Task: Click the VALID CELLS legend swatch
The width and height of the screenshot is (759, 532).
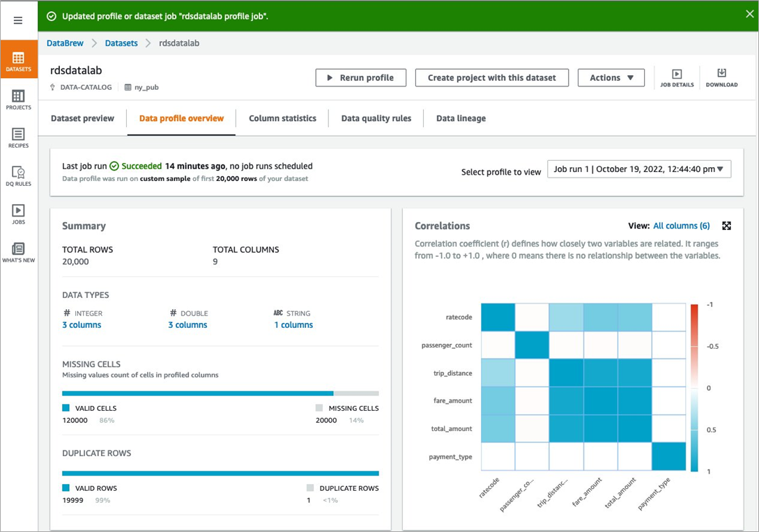Action: pyautogui.click(x=66, y=408)
